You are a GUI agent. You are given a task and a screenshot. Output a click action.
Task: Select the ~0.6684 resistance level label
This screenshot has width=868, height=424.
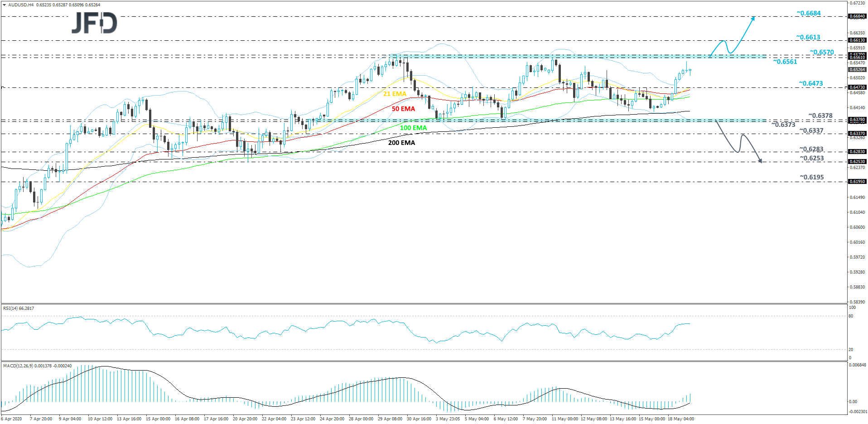[x=809, y=13]
